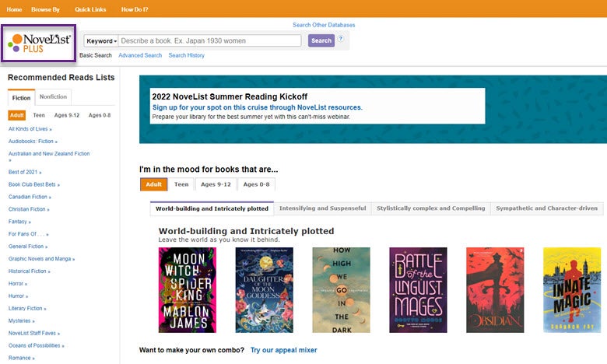Open Moon Witch Spider King book cover
The image size is (607, 364).
pos(187,290)
